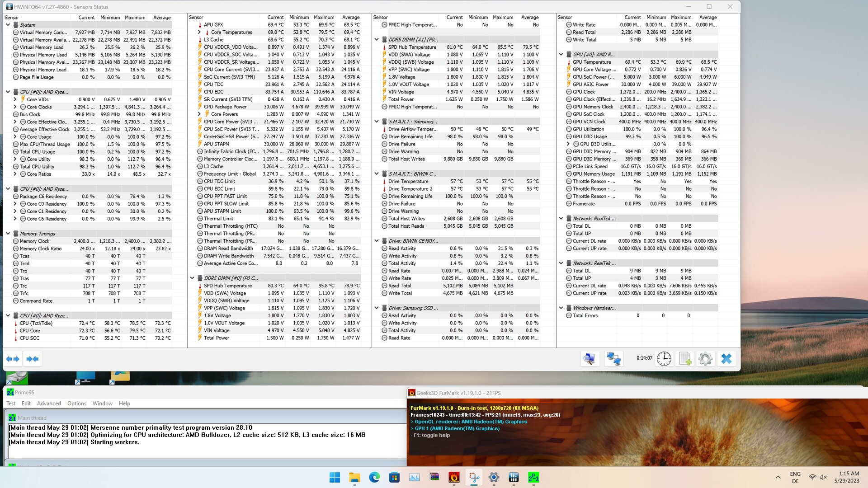Select APU STAPM Limit row

click(278, 211)
